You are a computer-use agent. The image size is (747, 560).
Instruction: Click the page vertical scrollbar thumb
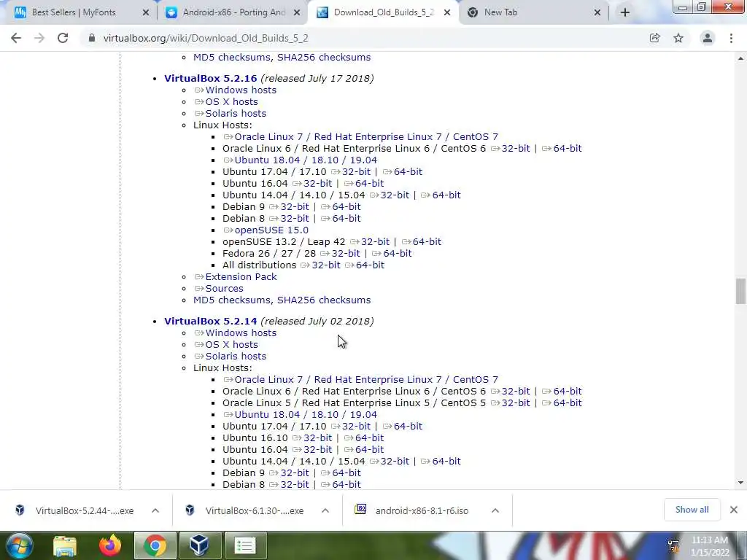tap(740, 291)
